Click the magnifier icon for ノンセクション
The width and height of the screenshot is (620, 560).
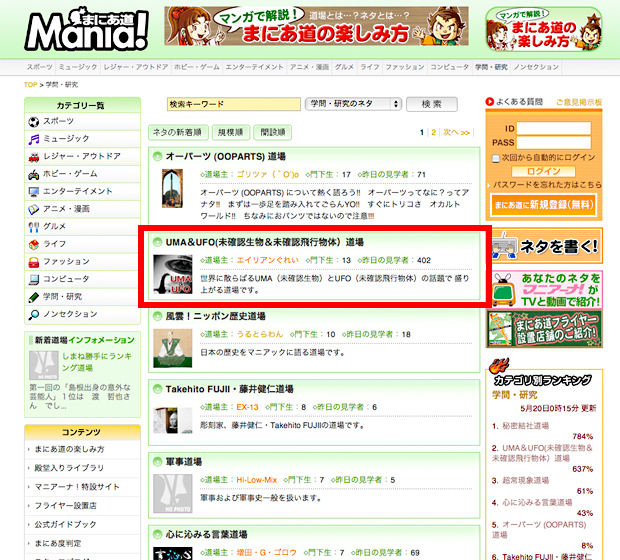34,313
